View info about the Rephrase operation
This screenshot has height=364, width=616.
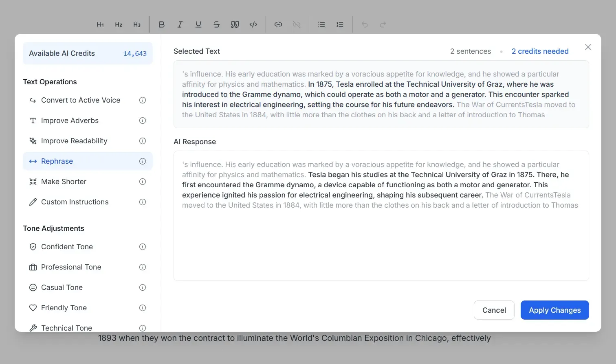(143, 161)
